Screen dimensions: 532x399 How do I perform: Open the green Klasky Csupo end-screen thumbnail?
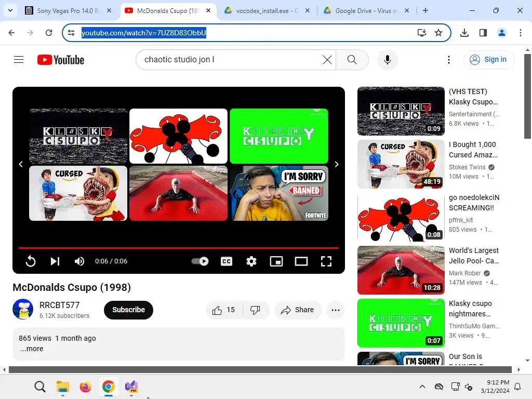(279, 136)
